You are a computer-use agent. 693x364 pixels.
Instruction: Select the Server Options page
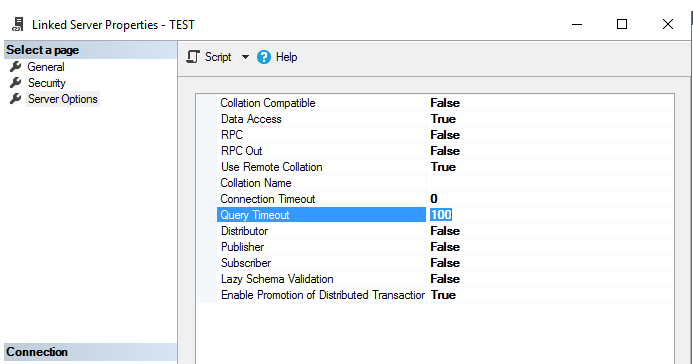pyautogui.click(x=63, y=99)
